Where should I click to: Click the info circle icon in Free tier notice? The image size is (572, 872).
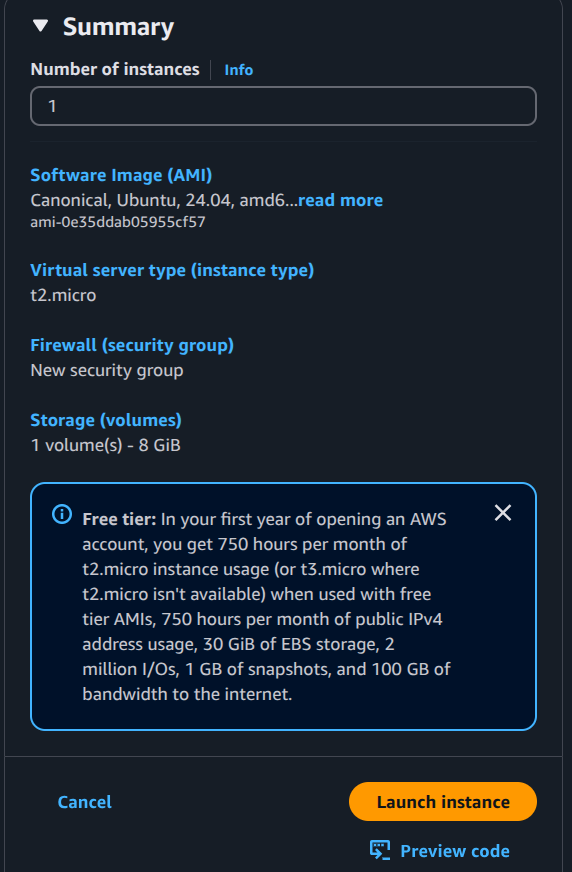tap(62, 514)
